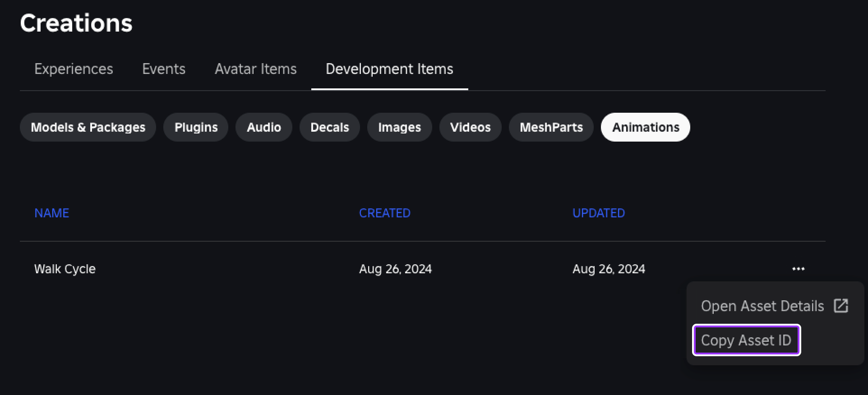Filter by Models & Packages

pyautogui.click(x=88, y=127)
